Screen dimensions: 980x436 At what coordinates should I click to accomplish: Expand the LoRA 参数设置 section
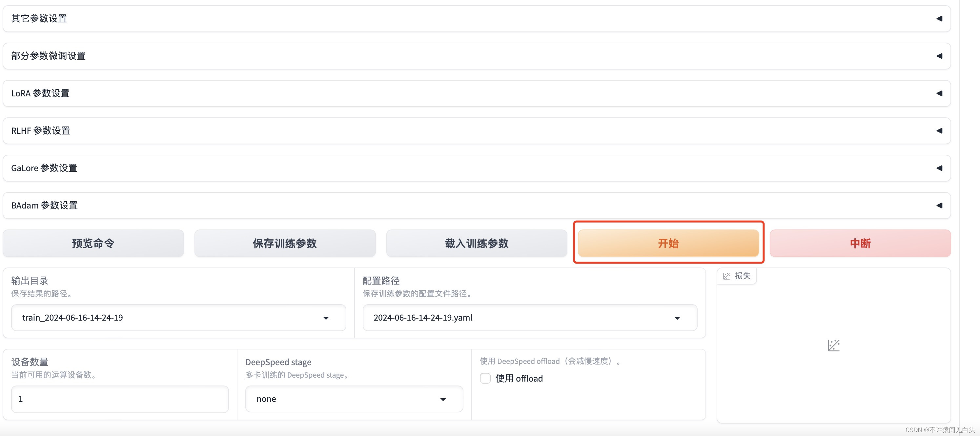[x=40, y=93]
